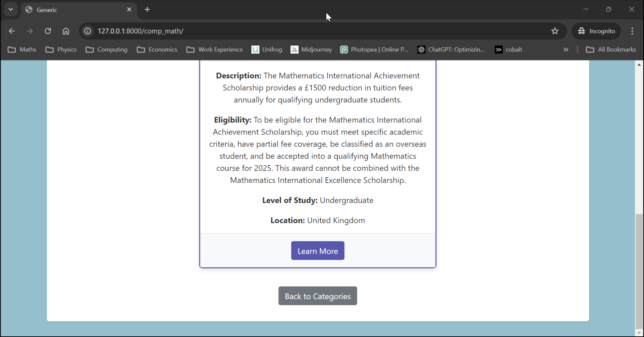
Task: Click the bold 'Description:' label
Action: pyautogui.click(x=238, y=76)
